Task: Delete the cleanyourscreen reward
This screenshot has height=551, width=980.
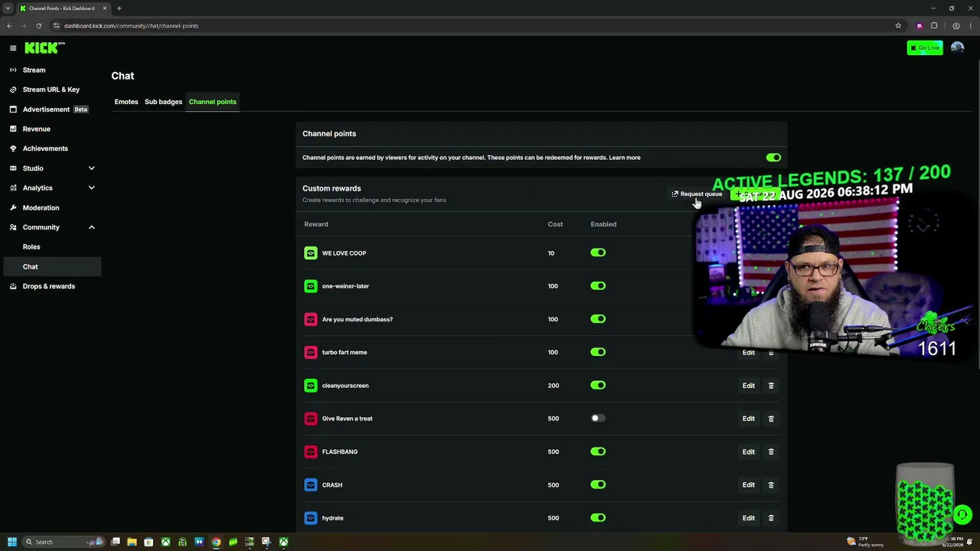Action: click(x=771, y=386)
